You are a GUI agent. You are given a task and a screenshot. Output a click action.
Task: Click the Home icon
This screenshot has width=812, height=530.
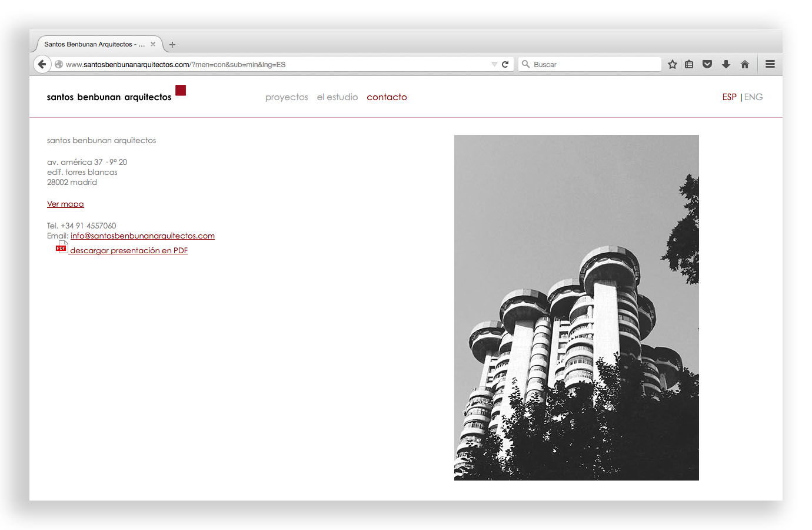(x=745, y=64)
